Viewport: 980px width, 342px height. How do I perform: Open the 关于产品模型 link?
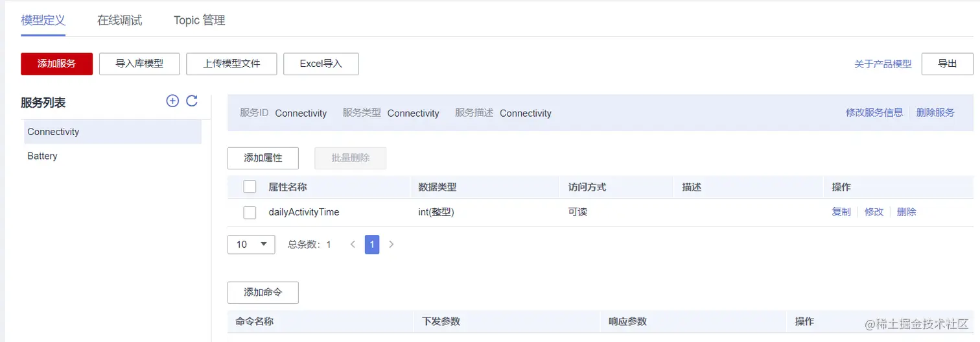[x=883, y=64]
